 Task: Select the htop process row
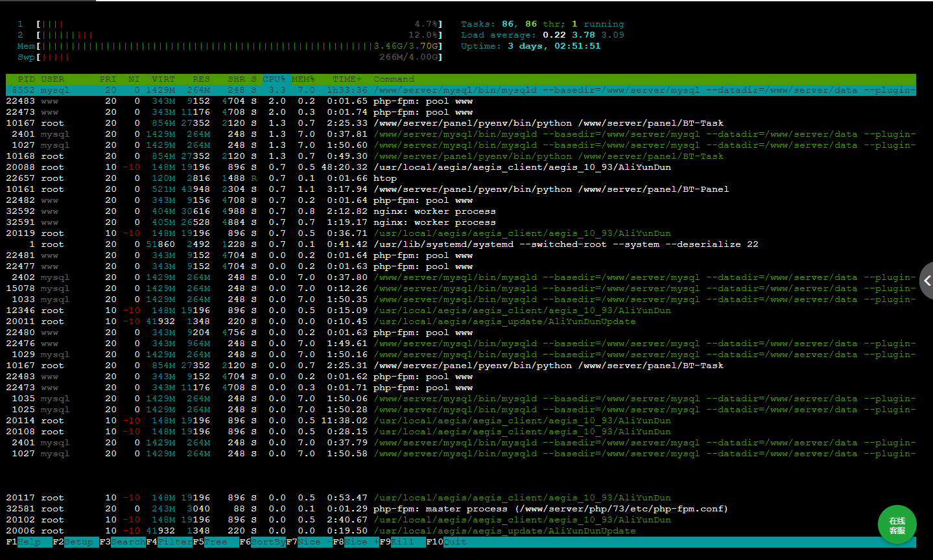click(384, 178)
